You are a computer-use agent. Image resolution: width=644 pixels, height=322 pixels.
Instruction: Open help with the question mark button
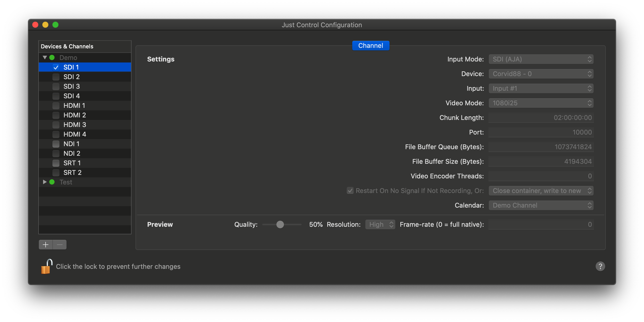[x=600, y=266]
